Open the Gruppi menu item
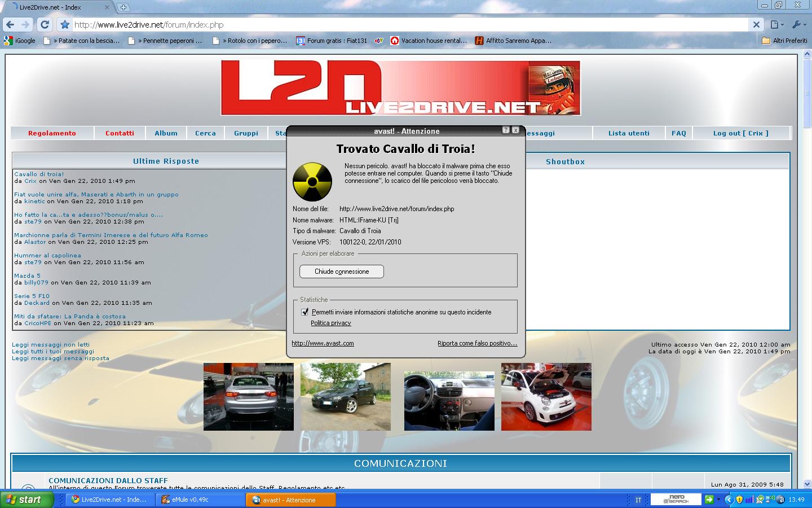Screen dimensions: 812x508 pos(246,133)
